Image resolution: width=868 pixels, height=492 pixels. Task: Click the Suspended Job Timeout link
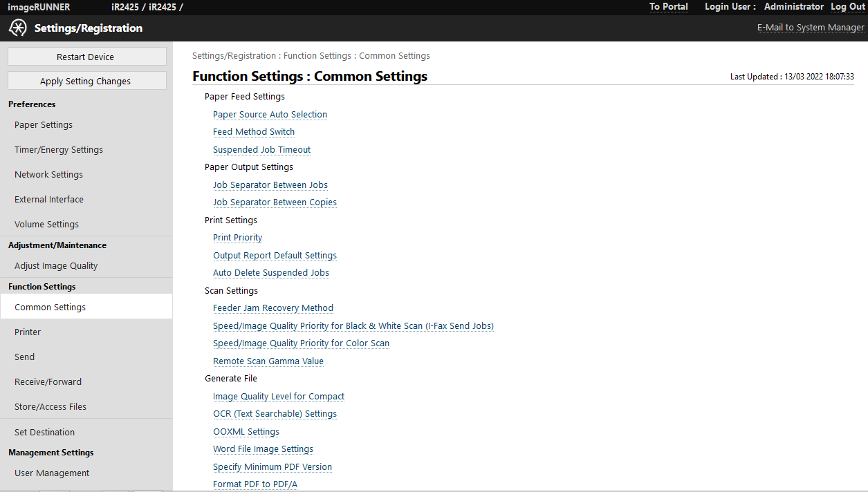pos(261,150)
